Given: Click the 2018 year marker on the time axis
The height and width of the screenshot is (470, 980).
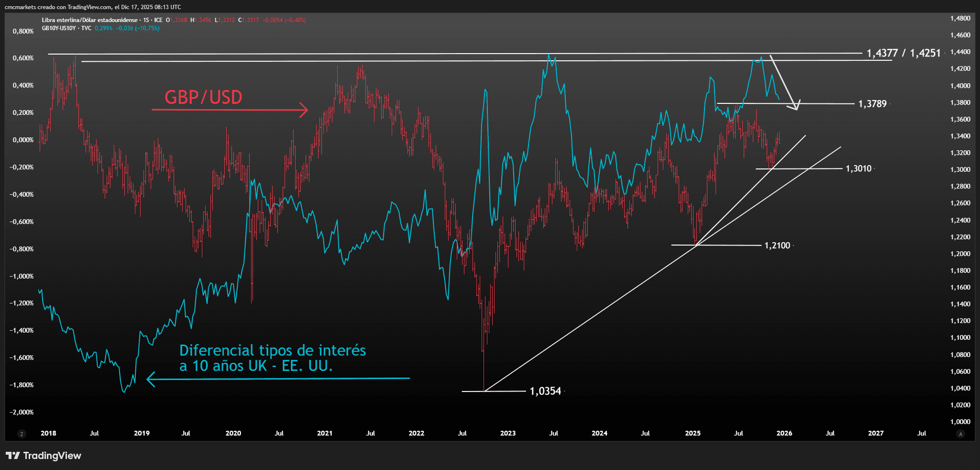Looking at the screenshot, I should (47, 433).
